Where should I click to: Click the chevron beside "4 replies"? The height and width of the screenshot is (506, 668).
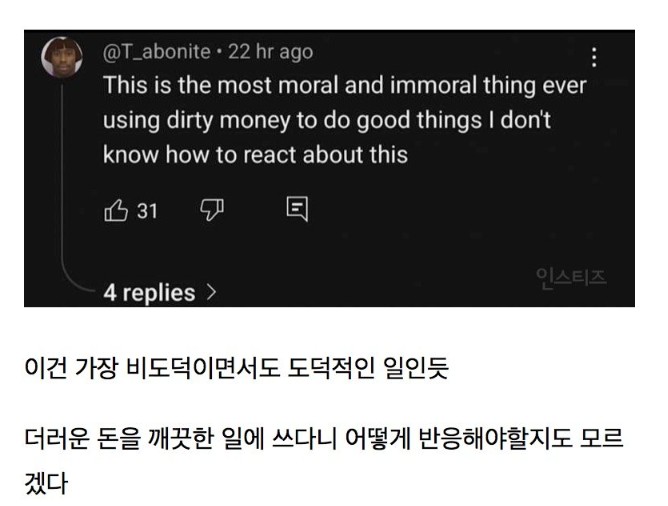tap(210, 293)
